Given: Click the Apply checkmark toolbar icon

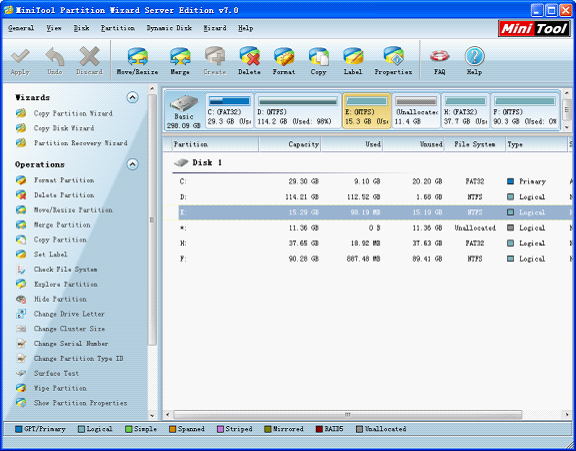Looking at the screenshot, I should point(20,56).
